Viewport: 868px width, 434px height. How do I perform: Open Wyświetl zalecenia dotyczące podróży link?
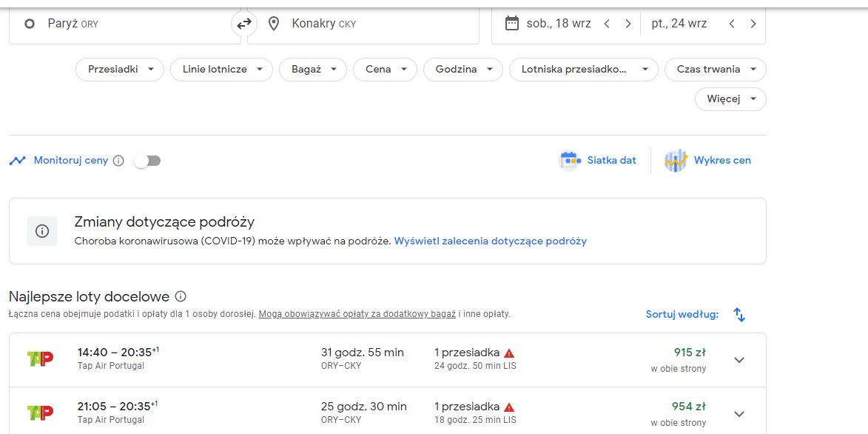491,241
